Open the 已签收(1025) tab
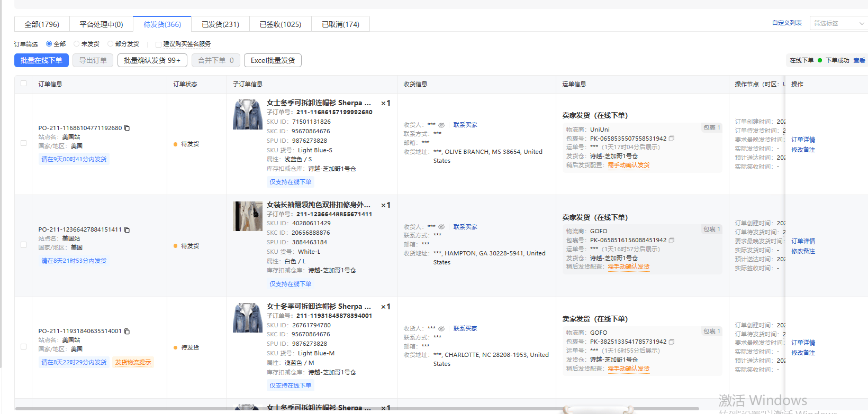The image size is (868, 414). 280,24
